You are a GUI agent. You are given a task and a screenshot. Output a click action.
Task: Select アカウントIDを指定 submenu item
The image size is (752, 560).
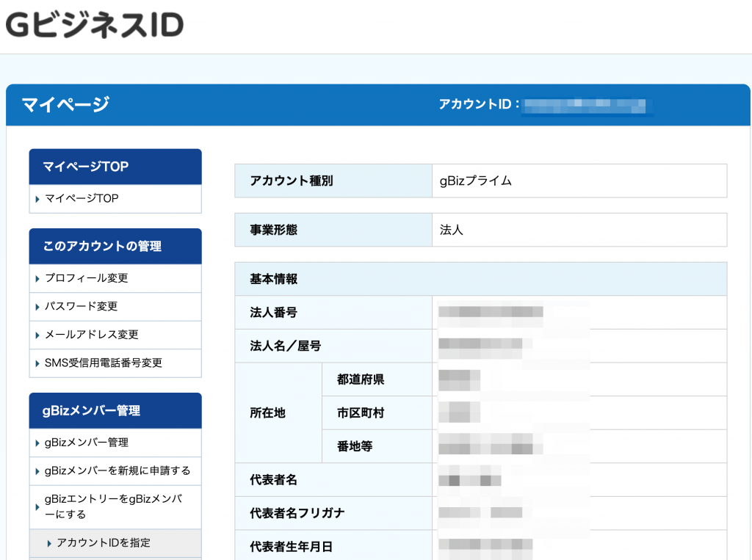click(104, 542)
